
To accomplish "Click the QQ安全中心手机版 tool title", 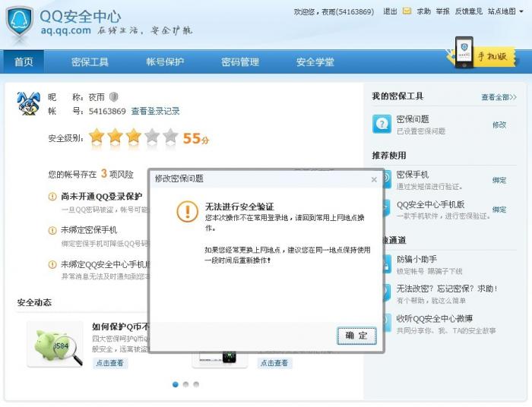I will coord(430,205).
